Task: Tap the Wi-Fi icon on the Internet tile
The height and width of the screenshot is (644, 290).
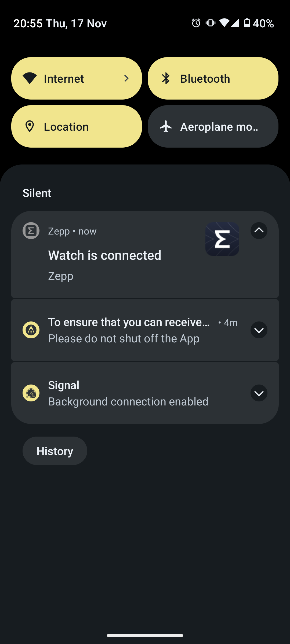Action: (30, 78)
